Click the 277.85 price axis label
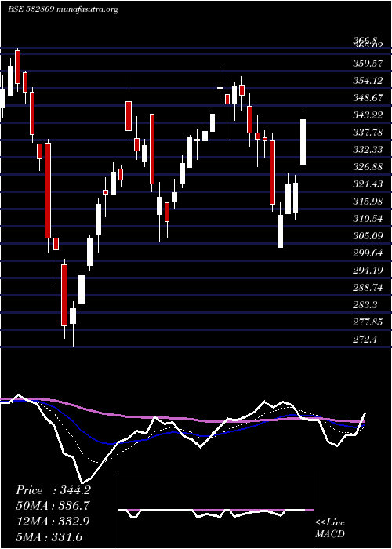Viewport: 392px width, 549px height. pos(368,322)
